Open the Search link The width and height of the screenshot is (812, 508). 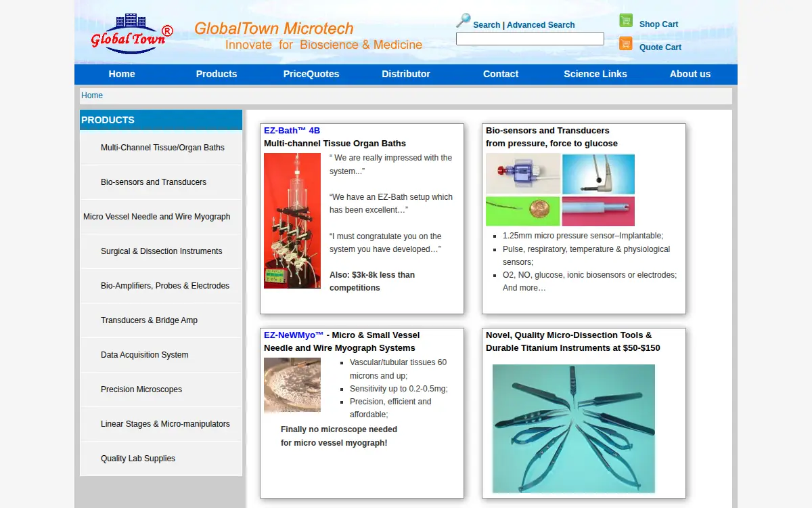pos(487,25)
